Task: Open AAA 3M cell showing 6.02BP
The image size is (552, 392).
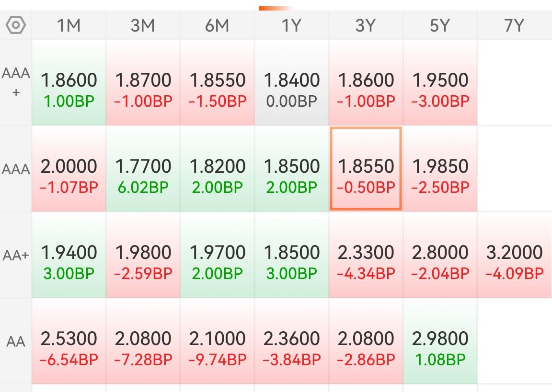Action: tap(143, 169)
